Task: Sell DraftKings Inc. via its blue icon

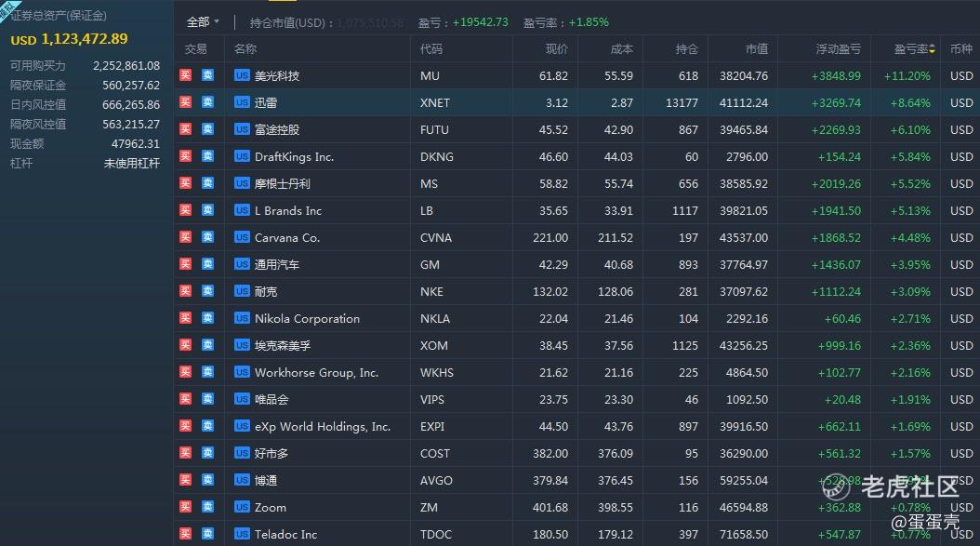Action: click(207, 155)
